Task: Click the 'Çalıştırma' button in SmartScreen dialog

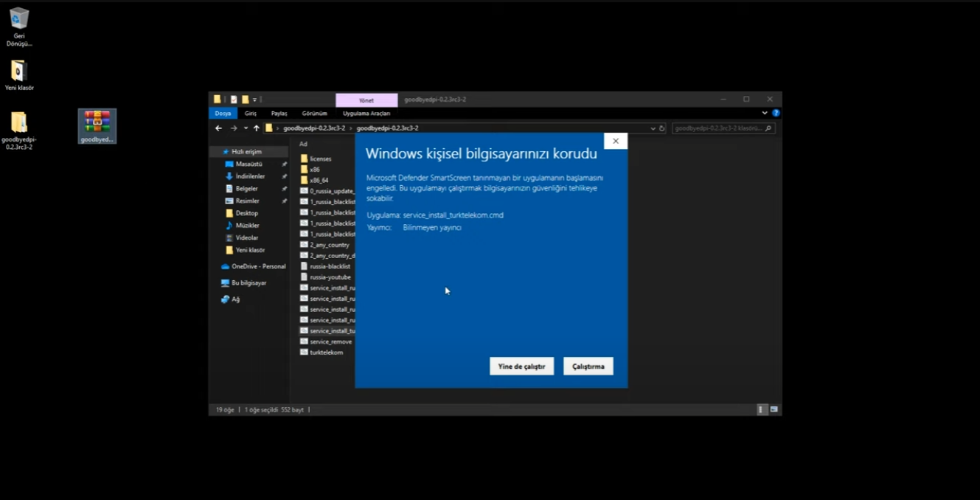Action: click(588, 367)
